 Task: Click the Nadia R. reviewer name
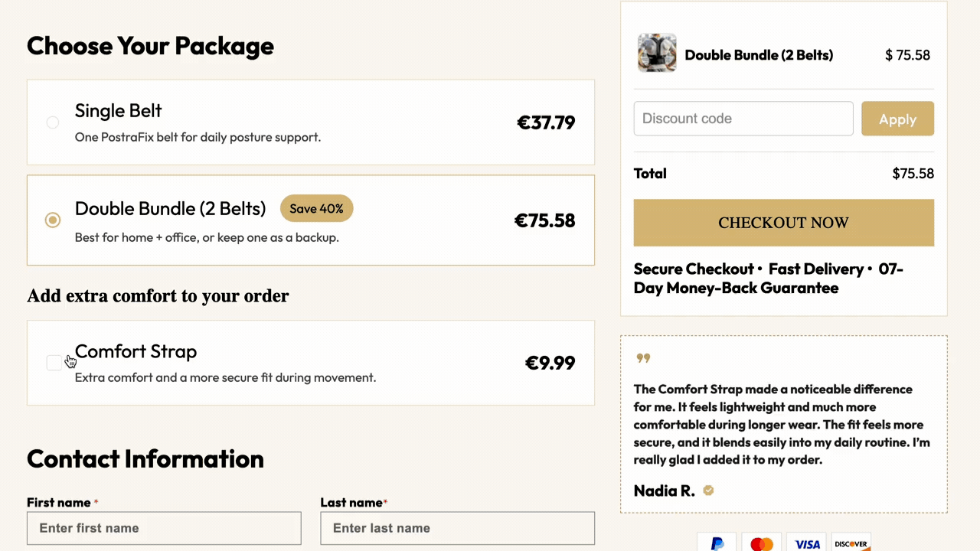(664, 491)
